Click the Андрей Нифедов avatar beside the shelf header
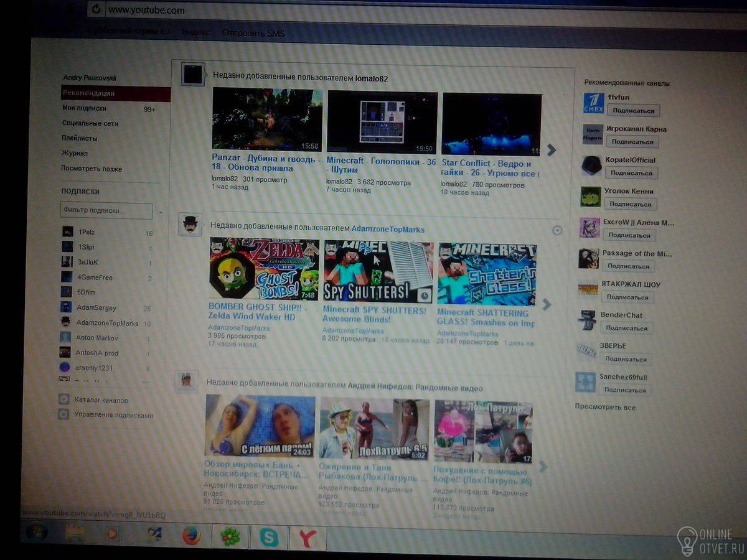The height and width of the screenshot is (560, 747). tap(186, 381)
